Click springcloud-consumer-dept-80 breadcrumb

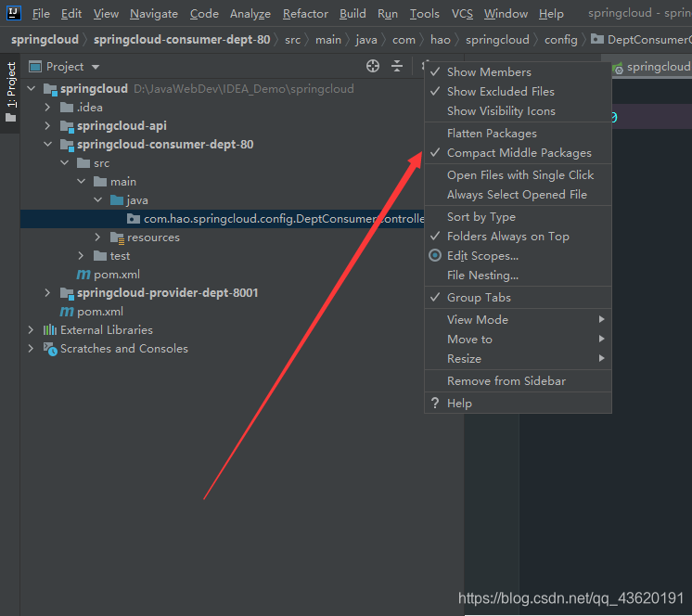click(x=182, y=40)
